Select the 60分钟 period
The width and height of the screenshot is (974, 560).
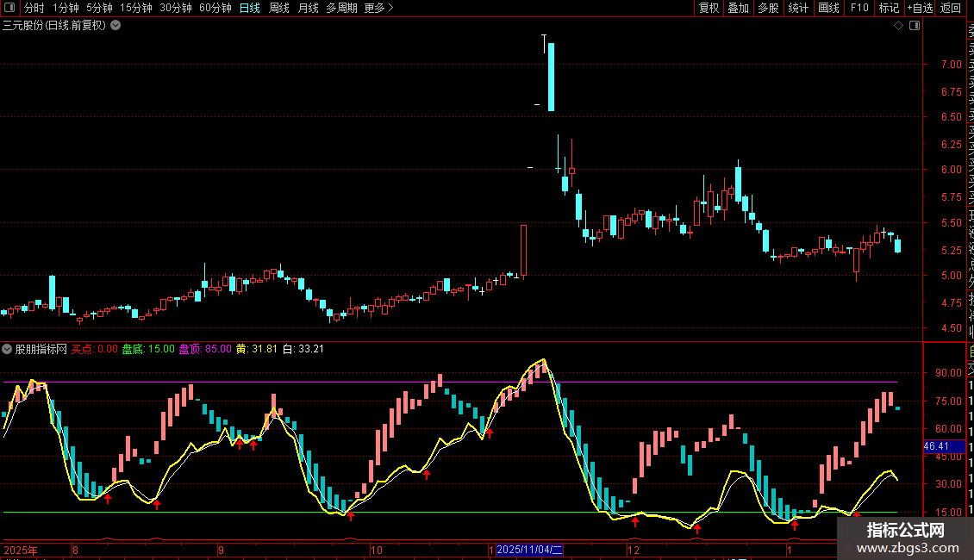tap(215, 8)
